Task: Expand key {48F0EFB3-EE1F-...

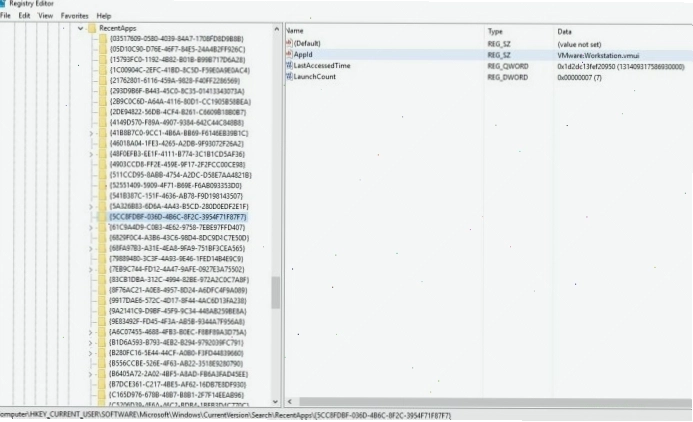Action: pyautogui.click(x=91, y=154)
